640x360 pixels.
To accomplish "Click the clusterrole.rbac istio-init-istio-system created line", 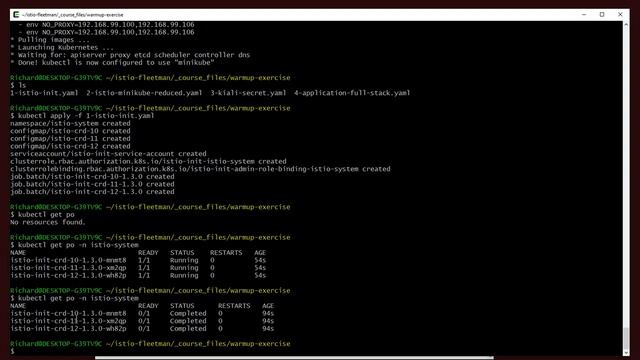I will pos(148,162).
